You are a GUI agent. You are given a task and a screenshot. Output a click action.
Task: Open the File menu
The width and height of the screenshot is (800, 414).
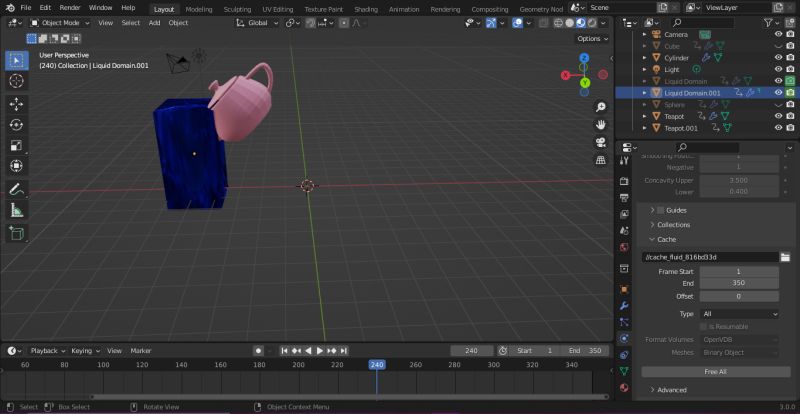26,8
